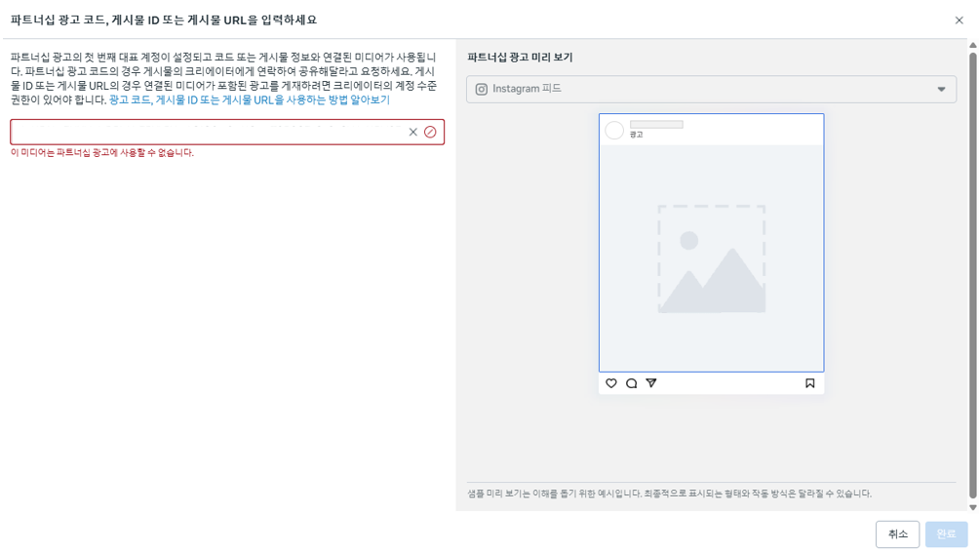Click the profile avatar circle in ad preview
The width and height of the screenshot is (980, 553).
point(614,131)
